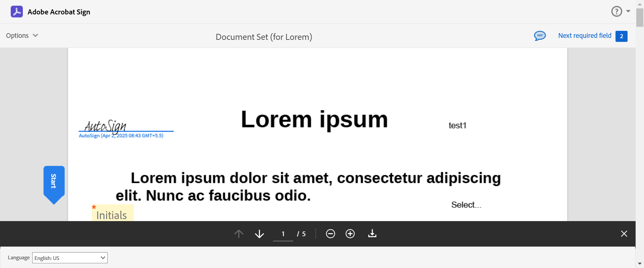
Task: Open the message comment bubble icon
Action: click(540, 36)
